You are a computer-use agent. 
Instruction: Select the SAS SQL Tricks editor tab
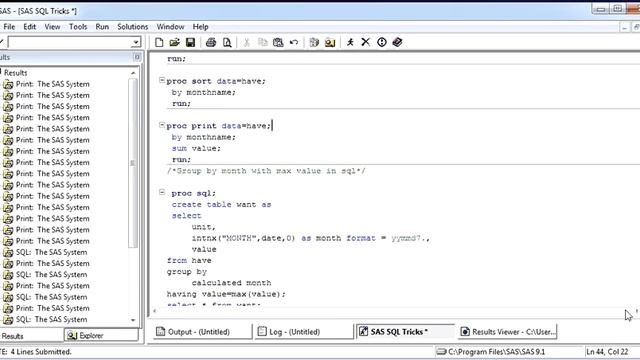click(405, 332)
